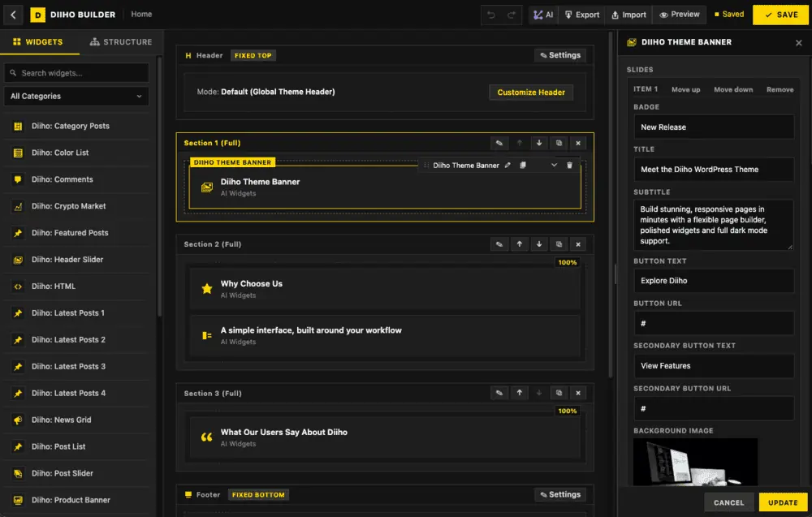
Task: Select the Diiho: Product Banner widget
Action: [76, 501]
